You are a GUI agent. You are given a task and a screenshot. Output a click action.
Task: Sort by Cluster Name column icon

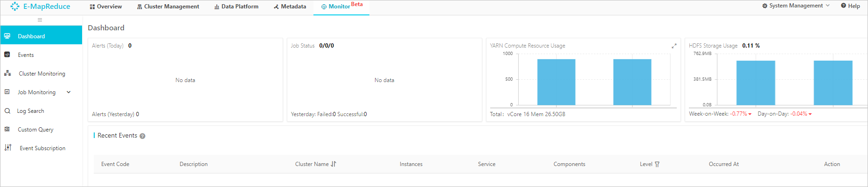[333, 164]
